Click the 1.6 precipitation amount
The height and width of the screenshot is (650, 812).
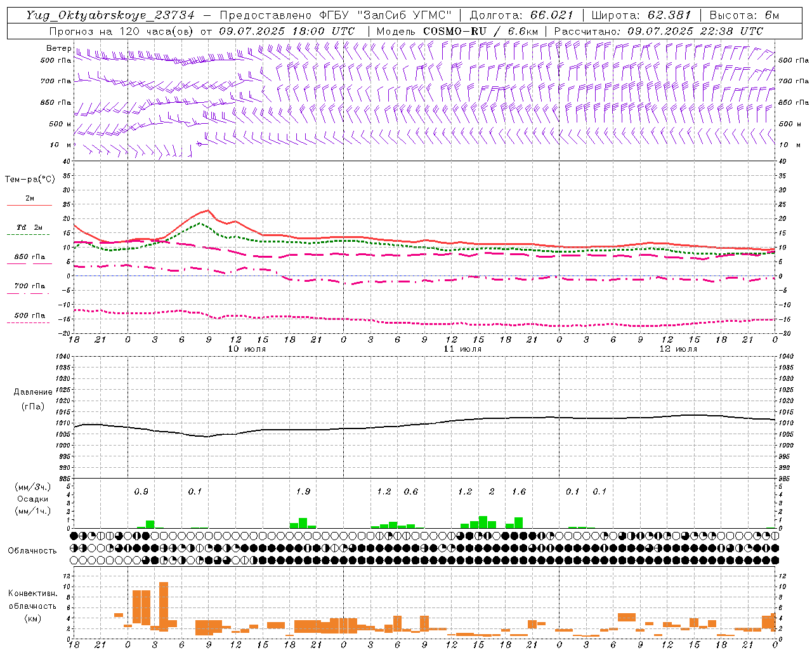[x=519, y=492]
